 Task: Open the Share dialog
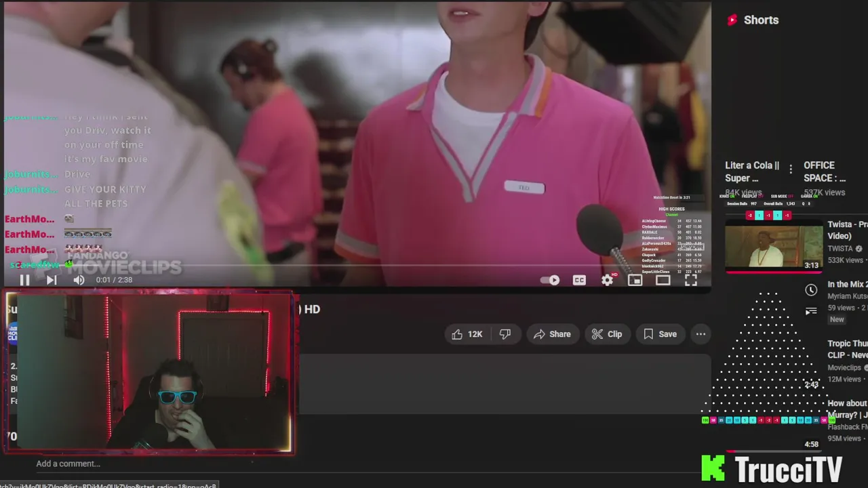pos(552,334)
